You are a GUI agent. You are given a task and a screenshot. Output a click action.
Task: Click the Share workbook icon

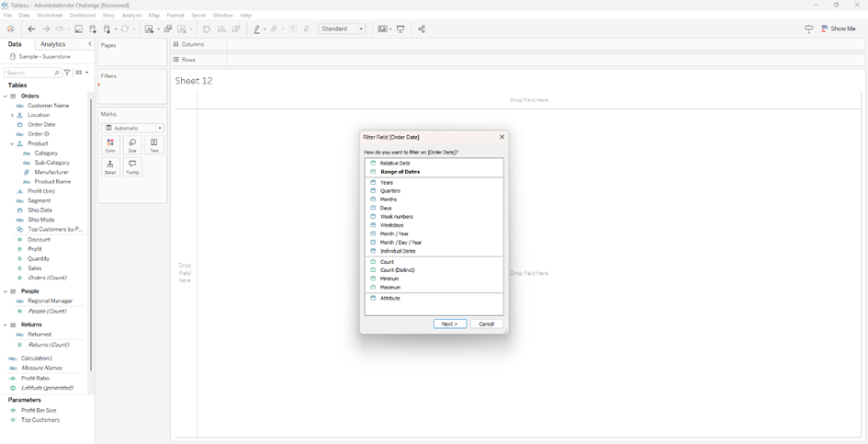tap(422, 29)
